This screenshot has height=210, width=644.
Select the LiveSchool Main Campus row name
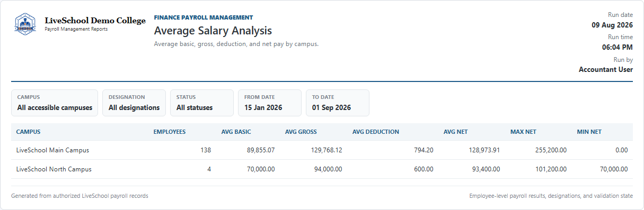(52, 150)
